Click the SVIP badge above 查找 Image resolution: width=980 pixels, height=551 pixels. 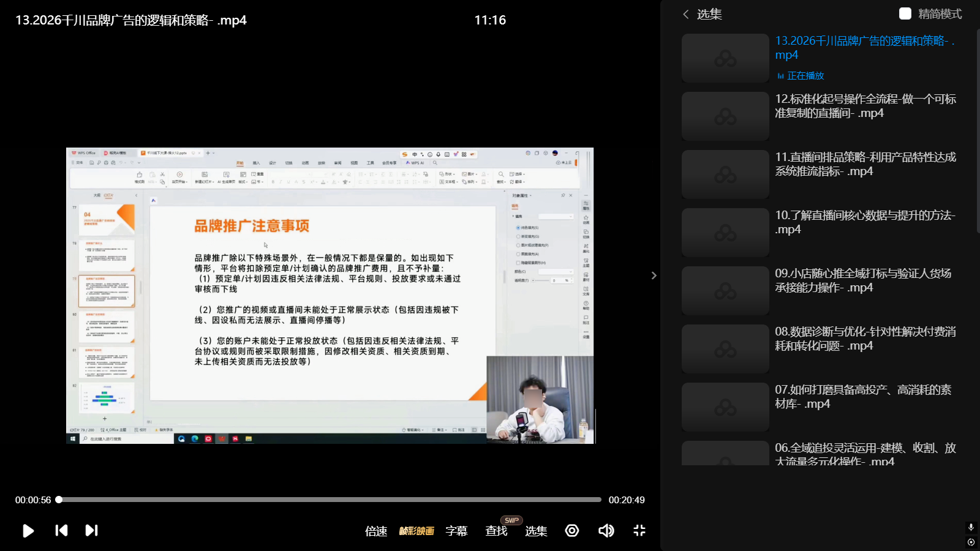(511, 520)
